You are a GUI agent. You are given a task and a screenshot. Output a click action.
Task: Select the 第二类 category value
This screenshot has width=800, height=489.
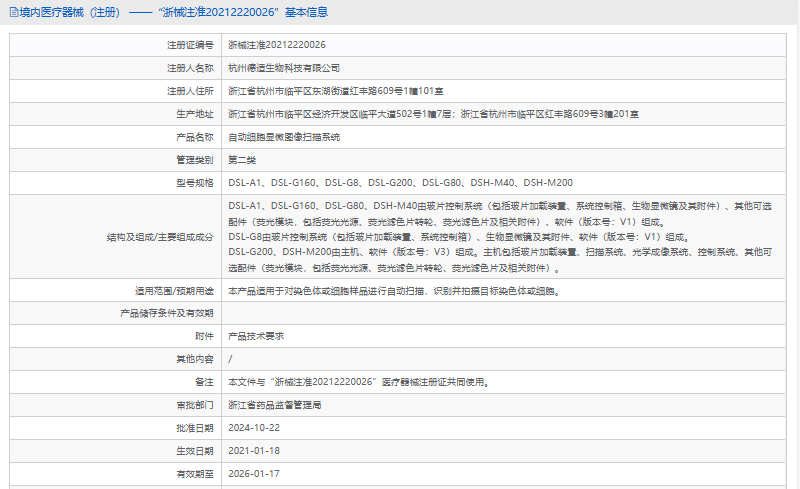242,160
